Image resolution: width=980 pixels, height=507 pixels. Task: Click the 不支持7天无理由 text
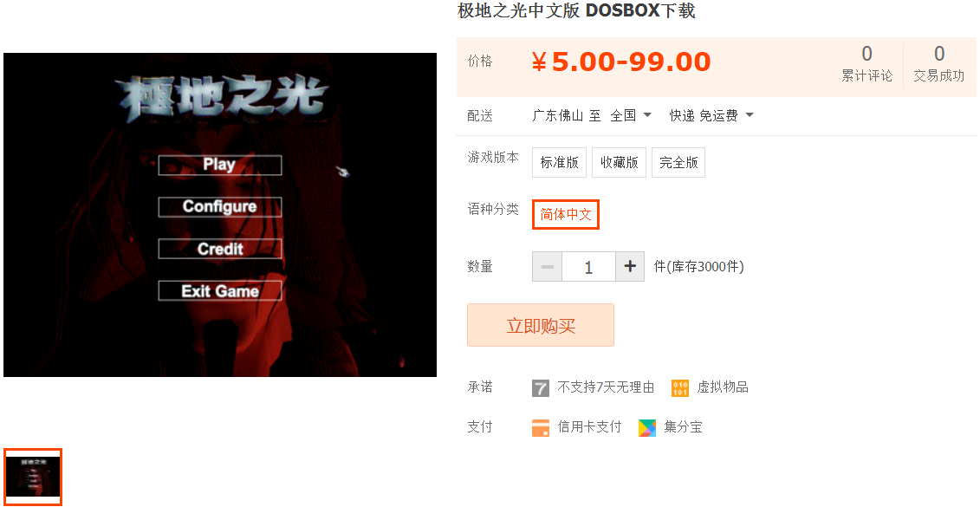click(x=606, y=387)
